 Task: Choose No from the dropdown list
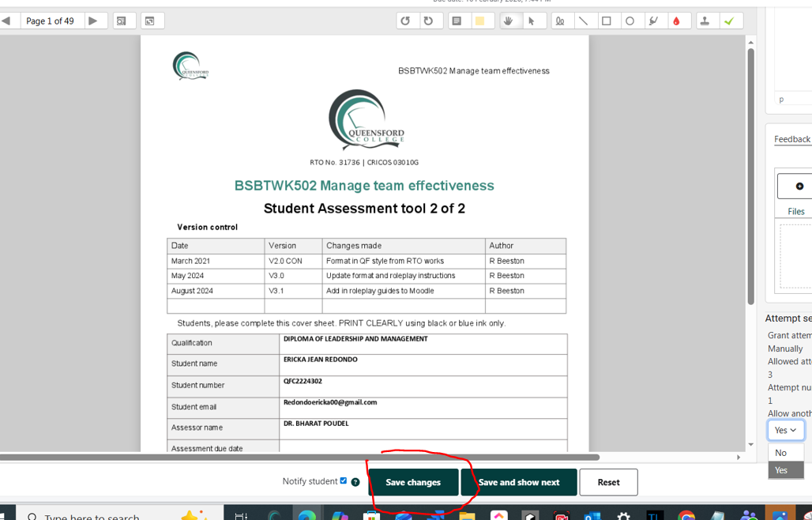pyautogui.click(x=781, y=453)
